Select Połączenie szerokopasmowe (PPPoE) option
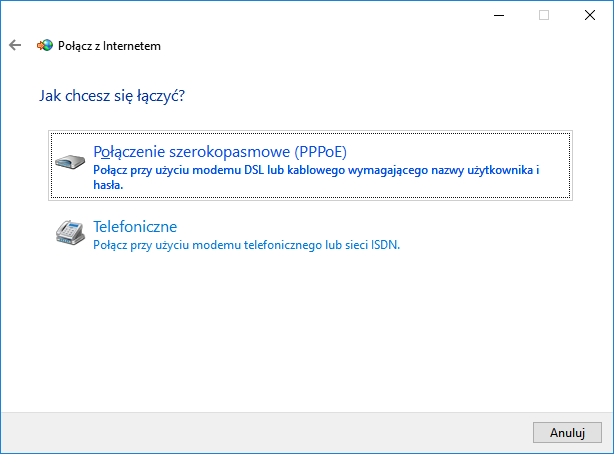Image resolution: width=614 pixels, height=454 pixels. coord(219,152)
